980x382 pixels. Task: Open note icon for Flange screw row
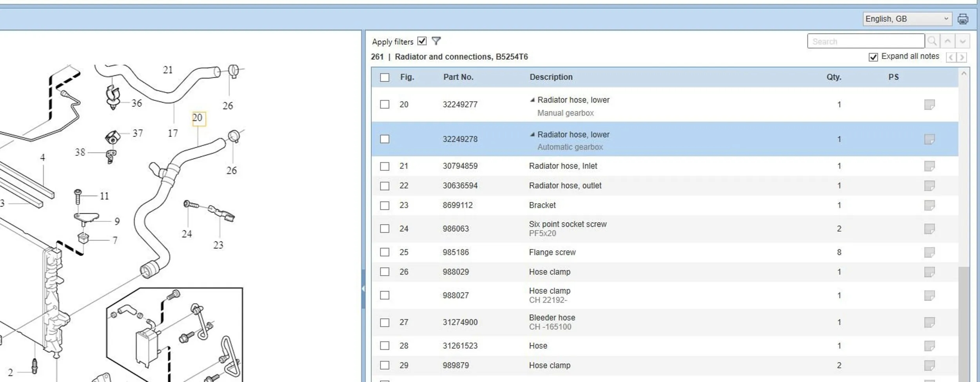[929, 252]
